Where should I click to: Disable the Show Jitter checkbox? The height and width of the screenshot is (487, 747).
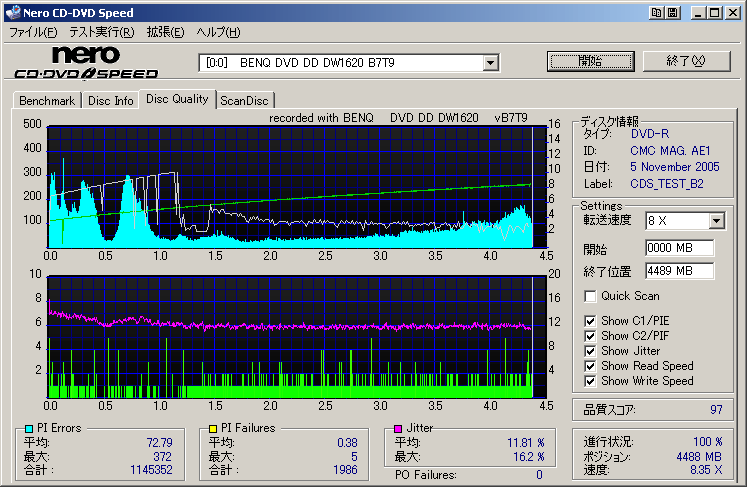[x=590, y=351]
